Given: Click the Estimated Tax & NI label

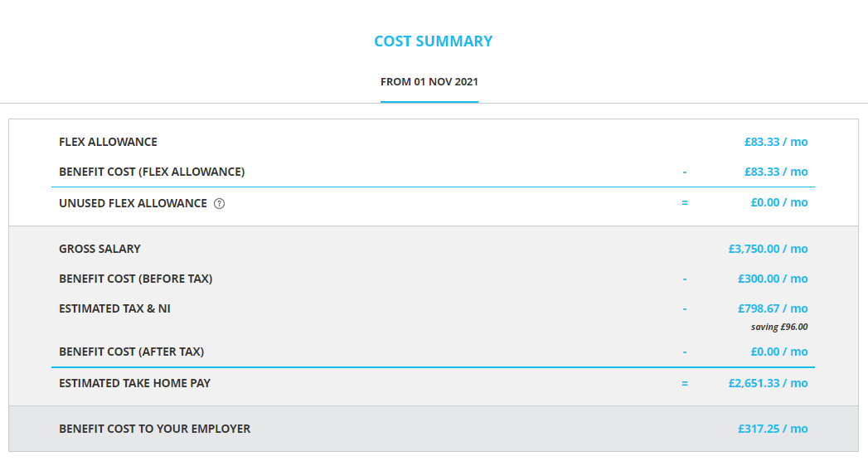Looking at the screenshot, I should (114, 308).
